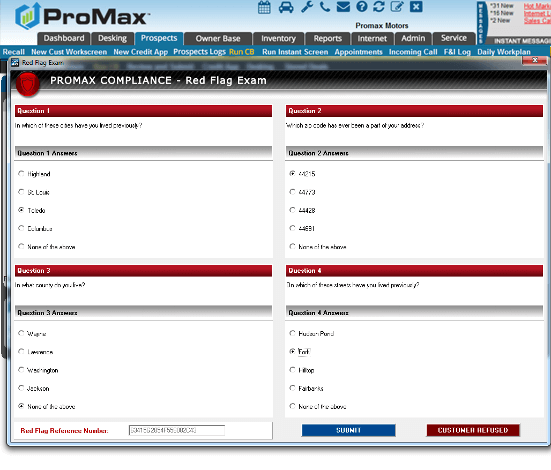Select Toledo radio button
The image size is (551, 470).
[x=21, y=210]
